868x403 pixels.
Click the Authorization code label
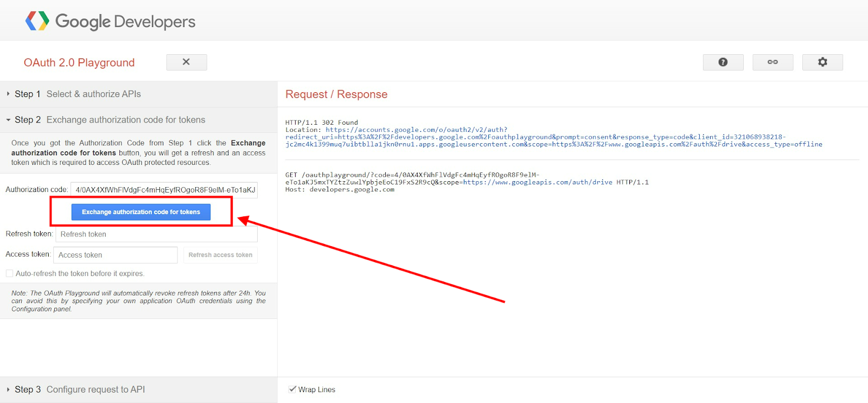[x=37, y=189]
